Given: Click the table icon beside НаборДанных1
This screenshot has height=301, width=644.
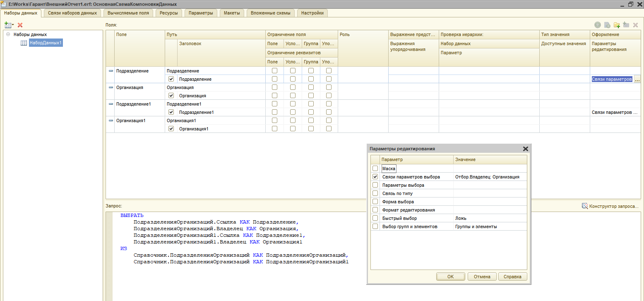Looking at the screenshot, I should 24,43.
